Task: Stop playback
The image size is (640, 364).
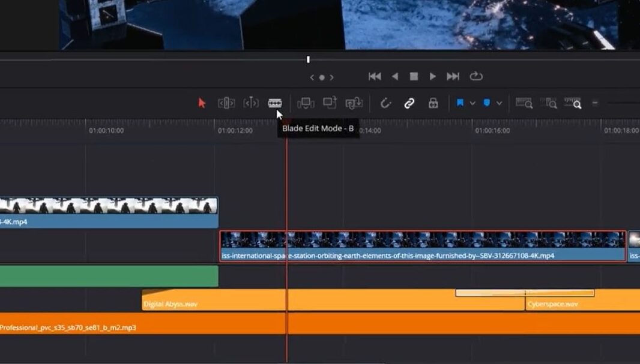Action: click(414, 76)
